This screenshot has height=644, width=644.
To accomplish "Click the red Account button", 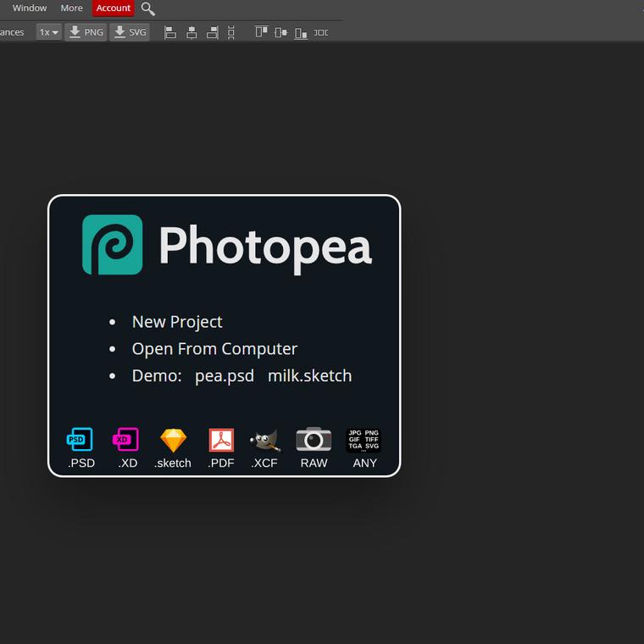I will coord(114,8).
